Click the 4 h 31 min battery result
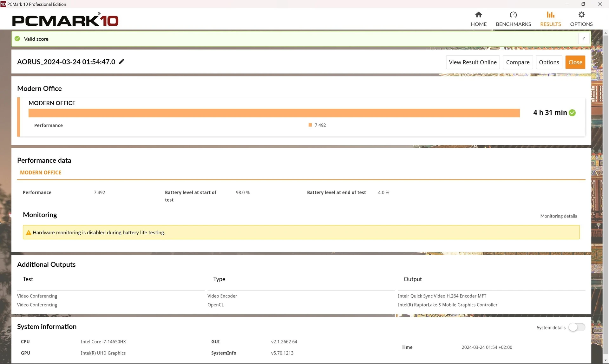The height and width of the screenshot is (364, 609). point(550,113)
